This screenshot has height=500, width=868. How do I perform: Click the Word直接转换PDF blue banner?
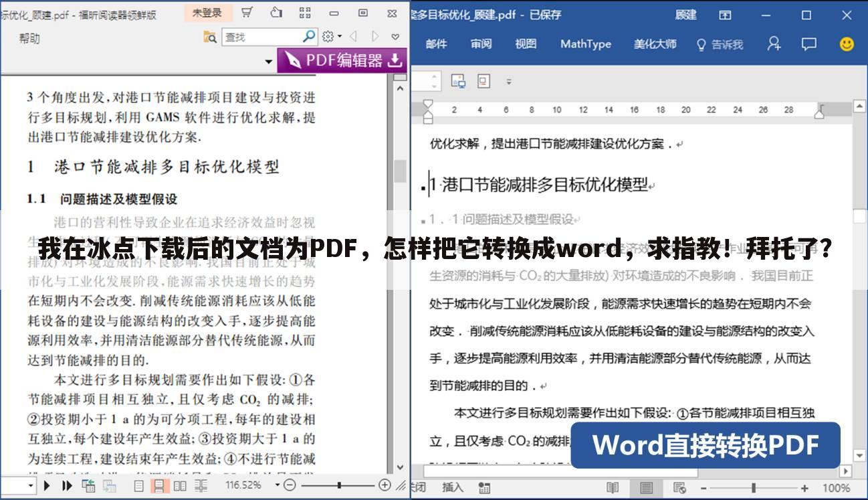click(706, 445)
